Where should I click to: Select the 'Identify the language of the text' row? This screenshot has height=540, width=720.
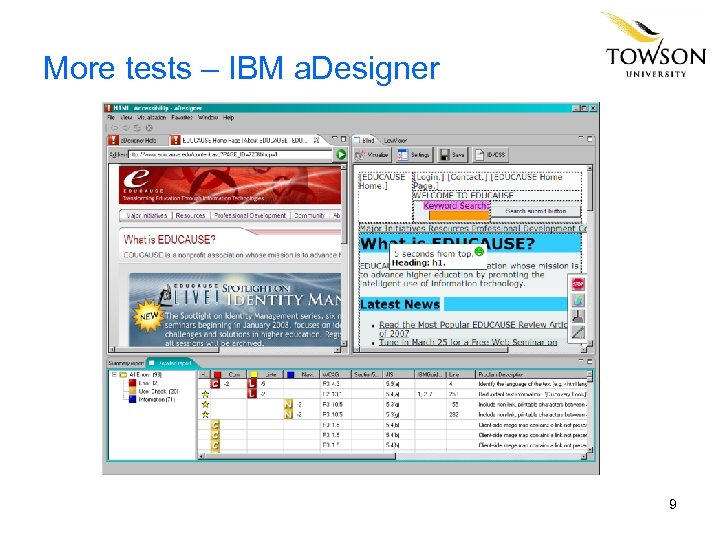click(393, 384)
